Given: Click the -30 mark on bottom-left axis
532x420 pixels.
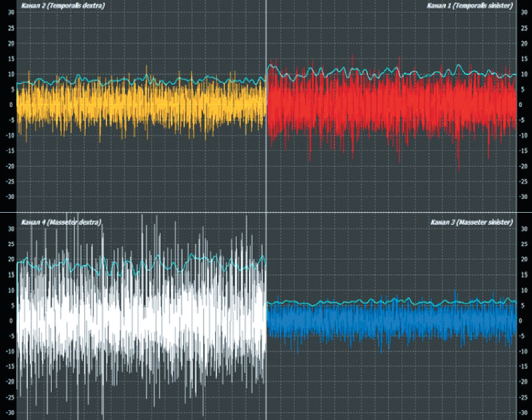Looking at the screenshot, I should point(10,412).
